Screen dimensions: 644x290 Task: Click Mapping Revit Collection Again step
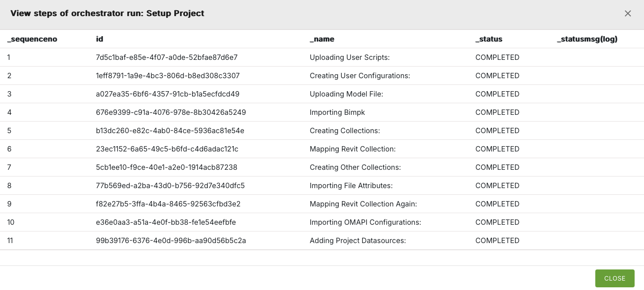(363, 204)
